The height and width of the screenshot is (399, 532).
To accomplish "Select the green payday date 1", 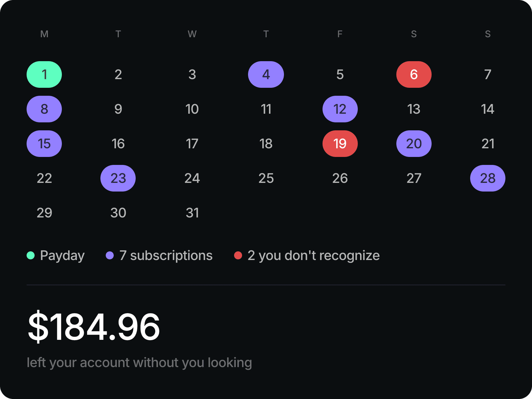I will tap(44, 74).
